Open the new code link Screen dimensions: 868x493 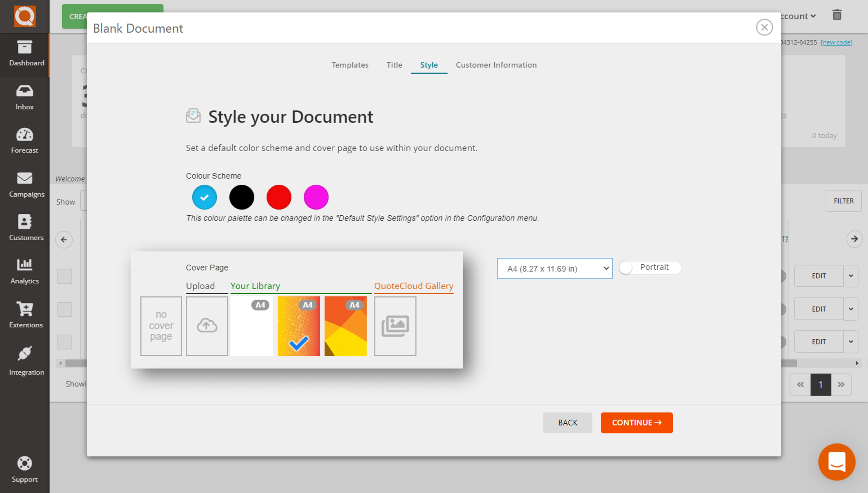[836, 42]
